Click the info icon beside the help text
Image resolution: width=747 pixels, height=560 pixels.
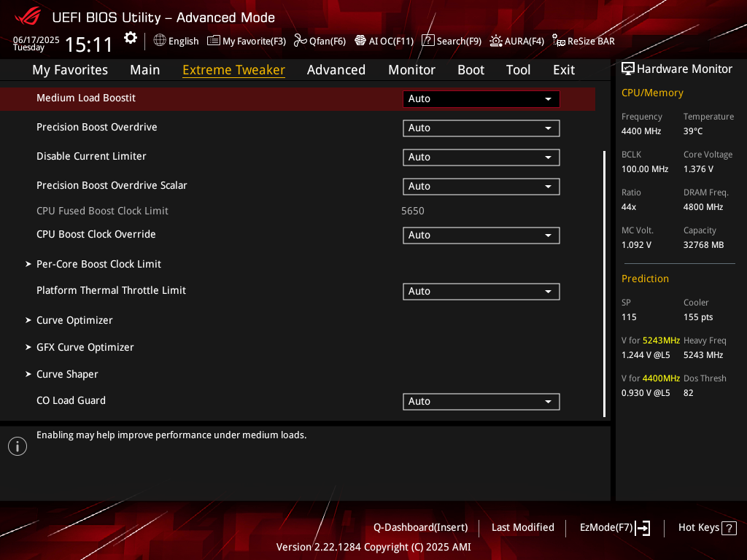pos(18,446)
